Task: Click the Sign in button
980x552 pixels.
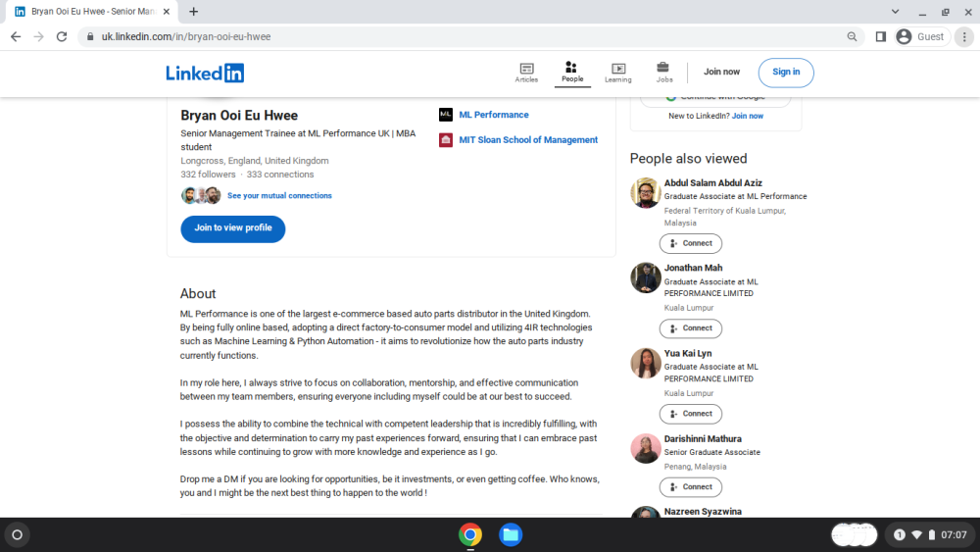Action: (786, 72)
